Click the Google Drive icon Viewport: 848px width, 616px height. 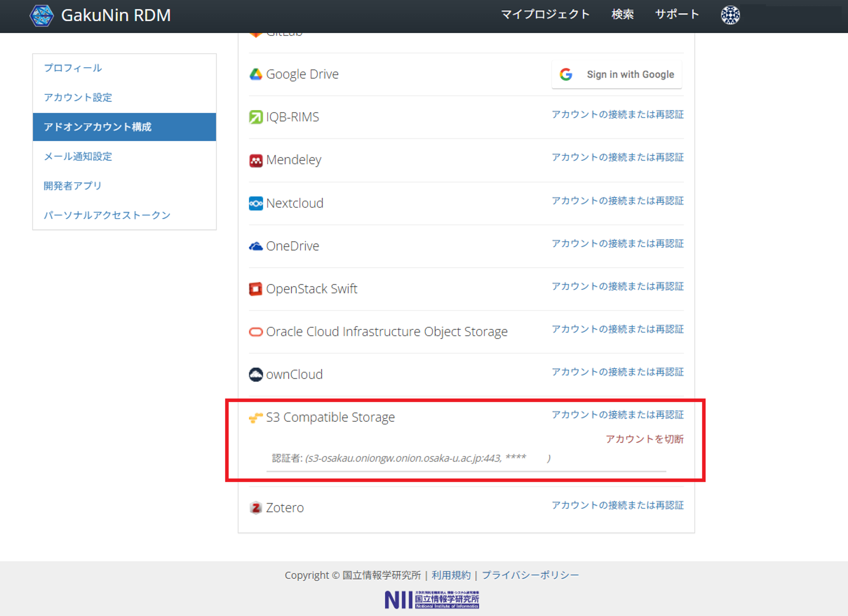256,74
